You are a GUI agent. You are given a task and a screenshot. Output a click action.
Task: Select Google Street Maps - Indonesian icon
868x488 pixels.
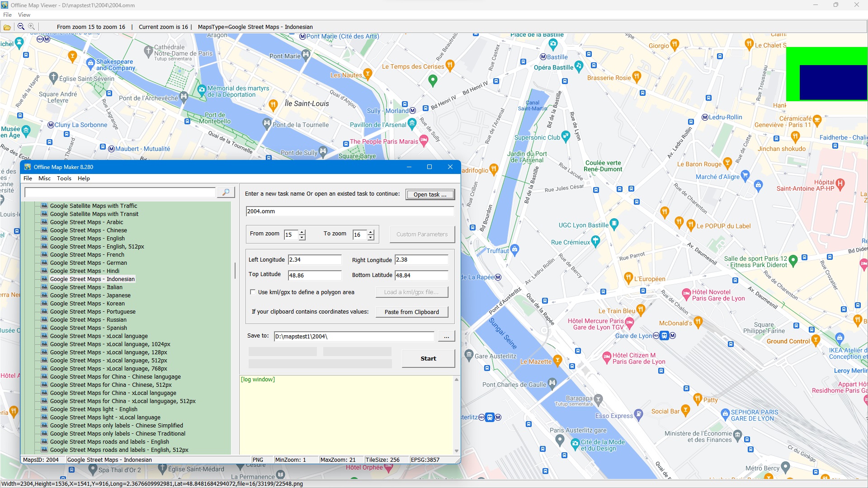tap(44, 279)
